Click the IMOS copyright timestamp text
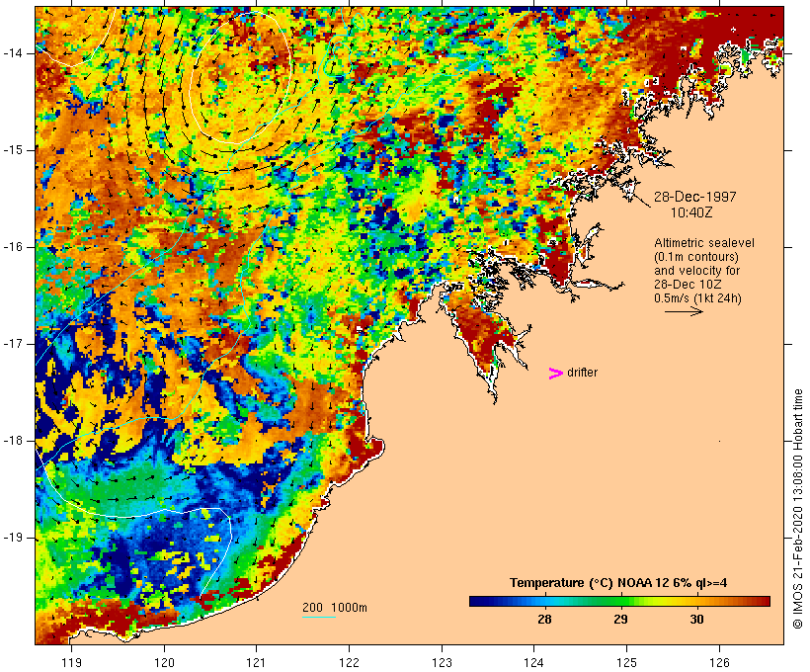 click(797, 509)
